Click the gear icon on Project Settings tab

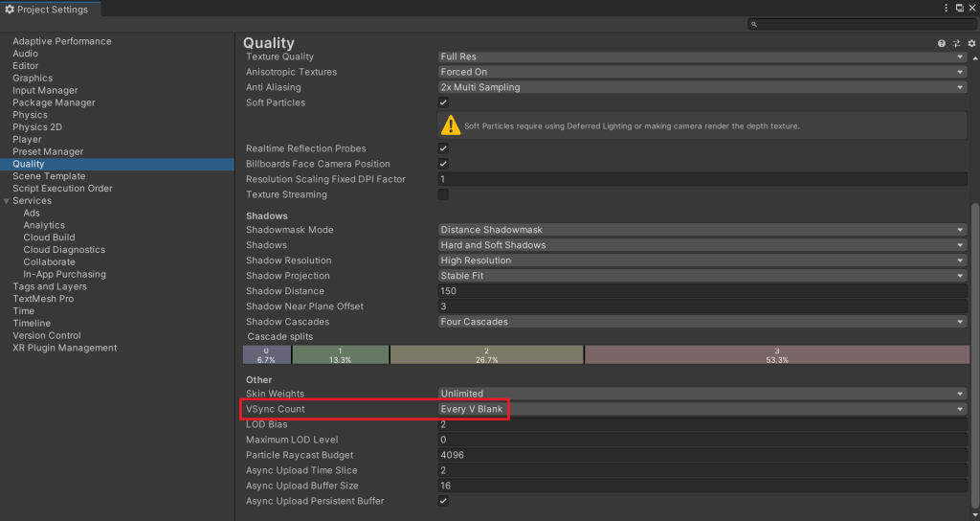(x=10, y=10)
